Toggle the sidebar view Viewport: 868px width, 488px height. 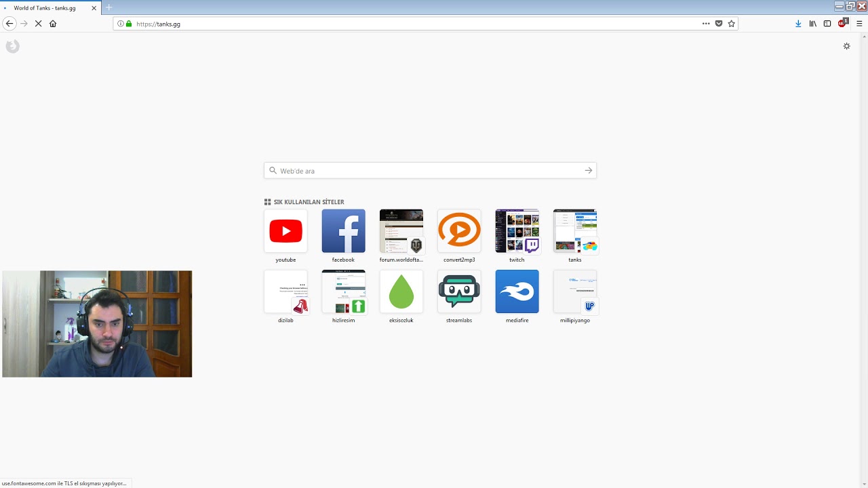click(827, 24)
